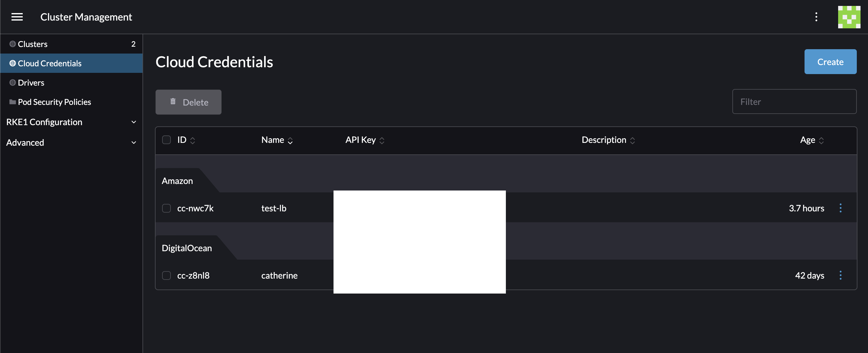Viewport: 868px width, 353px height.
Task: Focus the Filter search field
Action: [794, 101]
